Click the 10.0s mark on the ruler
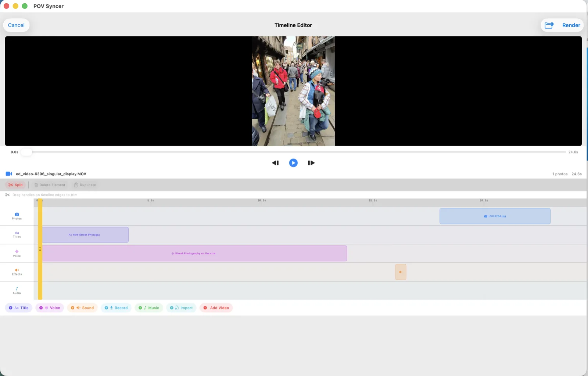Image resolution: width=588 pixels, height=376 pixels. (262, 201)
